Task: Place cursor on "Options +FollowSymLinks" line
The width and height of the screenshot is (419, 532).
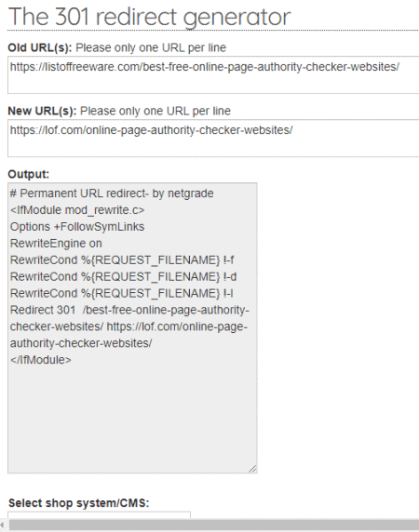Action: point(77,227)
